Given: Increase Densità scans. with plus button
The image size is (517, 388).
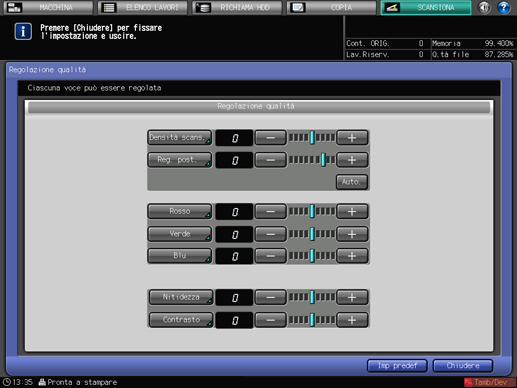Looking at the screenshot, I should point(352,138).
